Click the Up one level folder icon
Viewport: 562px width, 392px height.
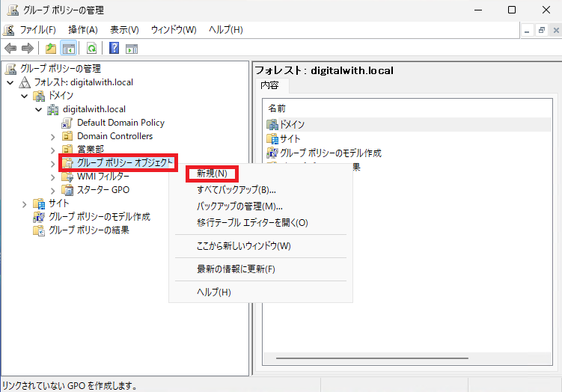click(51, 48)
